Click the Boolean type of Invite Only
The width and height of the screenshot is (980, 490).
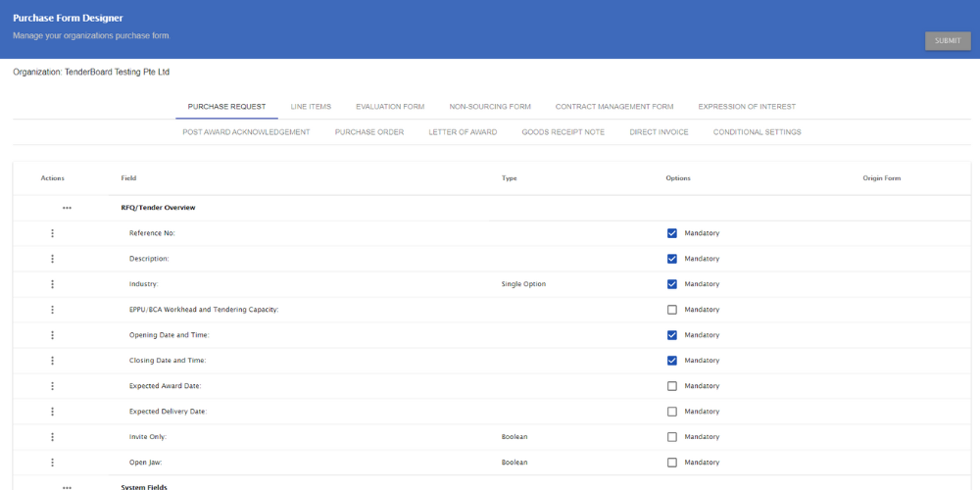(x=514, y=437)
